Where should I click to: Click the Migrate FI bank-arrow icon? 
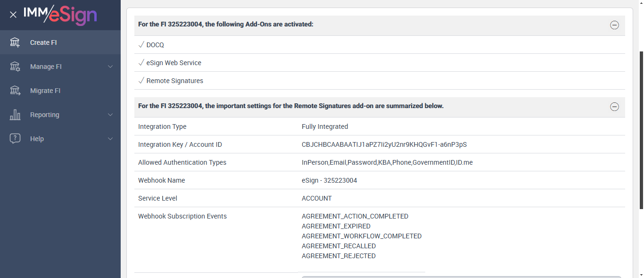tap(15, 91)
